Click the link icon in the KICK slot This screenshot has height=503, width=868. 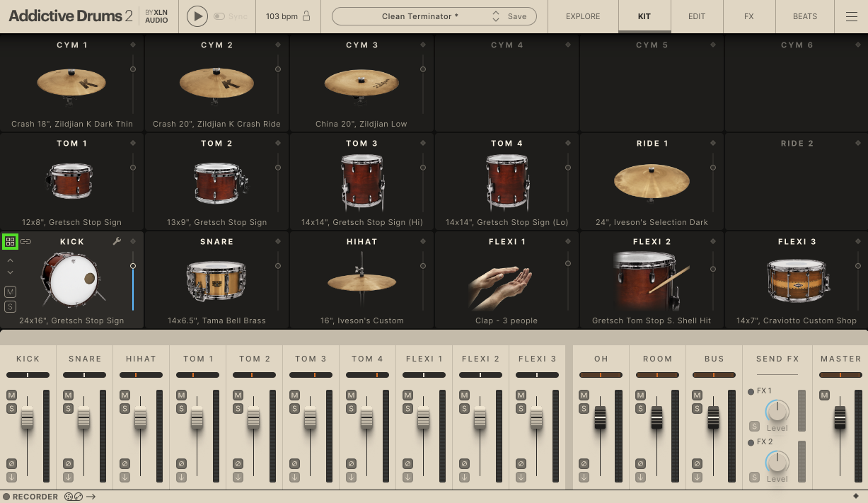click(x=25, y=242)
